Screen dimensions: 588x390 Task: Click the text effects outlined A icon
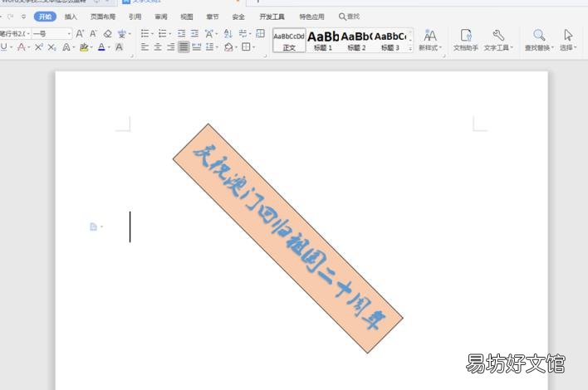(x=66, y=46)
